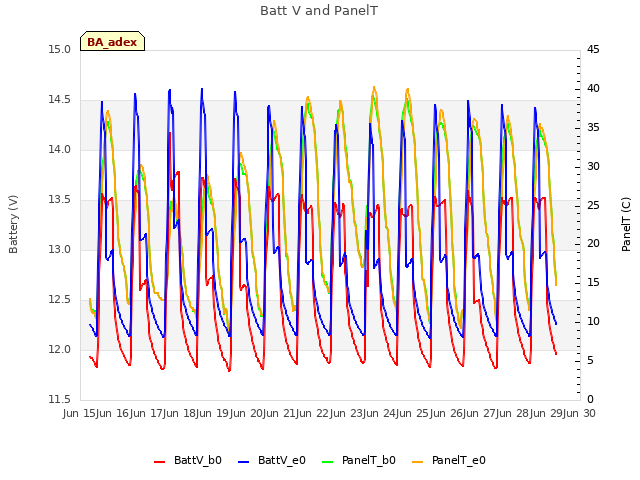640x480 pixels.
Task: Click the Jun 23 date label
Action: pos(347,413)
